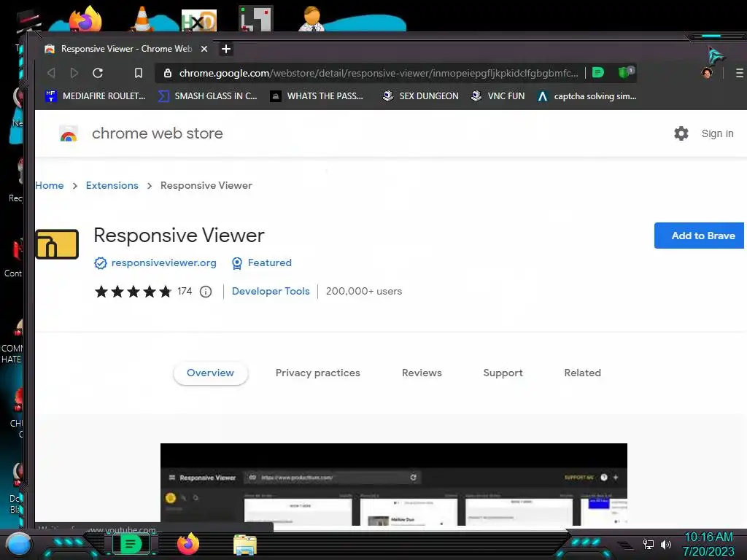The image size is (747, 560).
Task: Click the volume speaker tray icon
Action: pos(665,544)
